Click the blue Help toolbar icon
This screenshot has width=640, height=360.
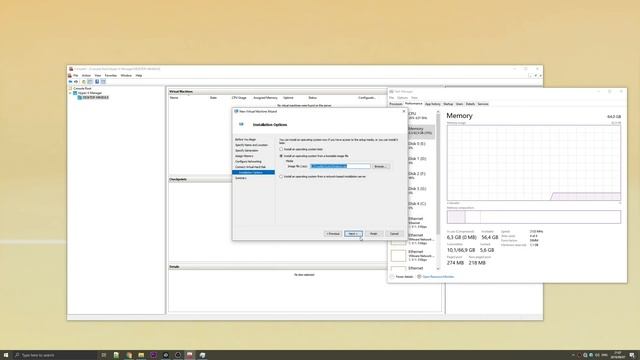coord(97,82)
